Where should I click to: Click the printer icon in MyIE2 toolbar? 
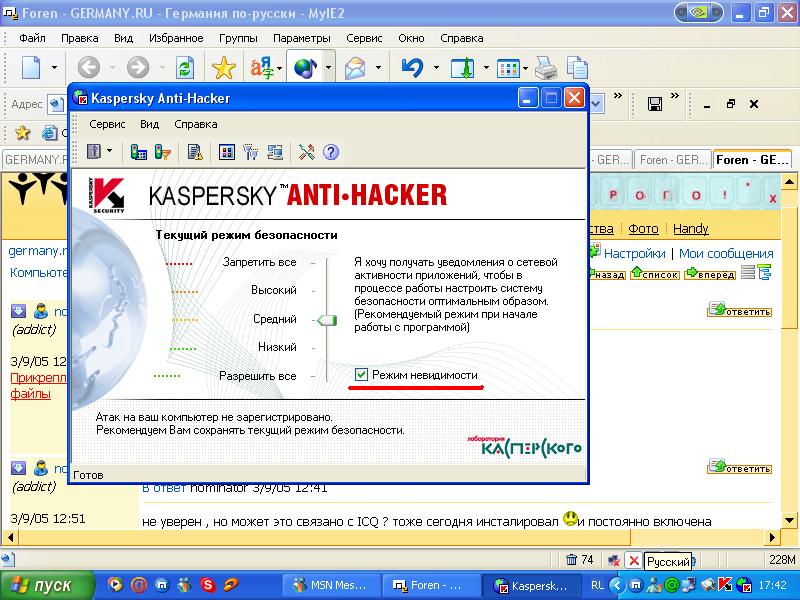pyautogui.click(x=546, y=67)
